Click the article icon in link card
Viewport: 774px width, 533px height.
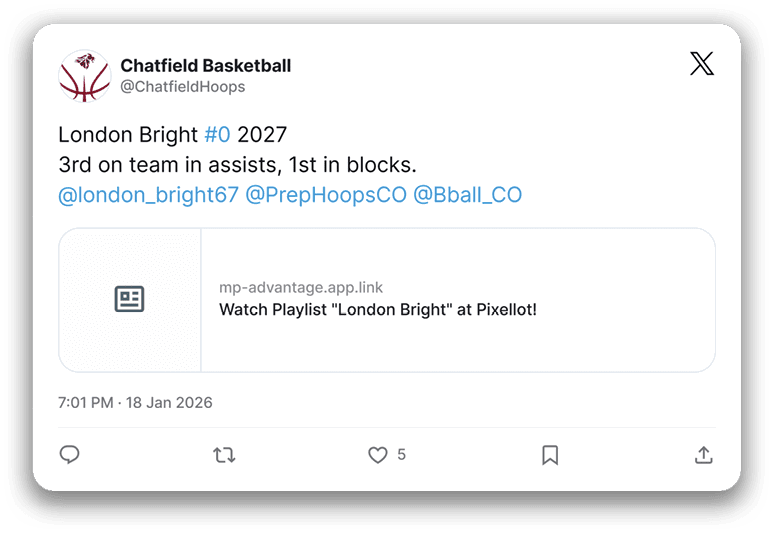point(130,299)
